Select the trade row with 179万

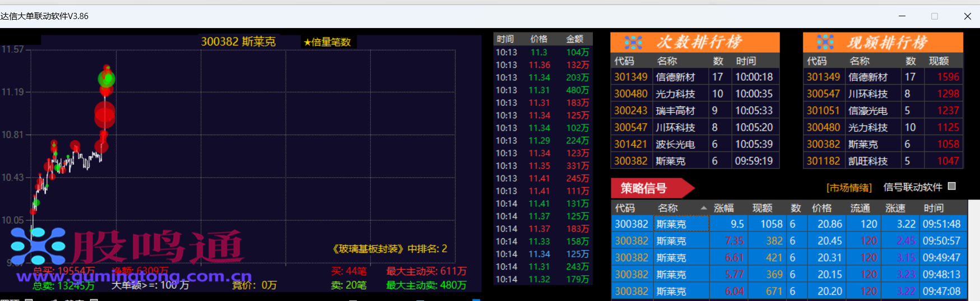point(542,279)
